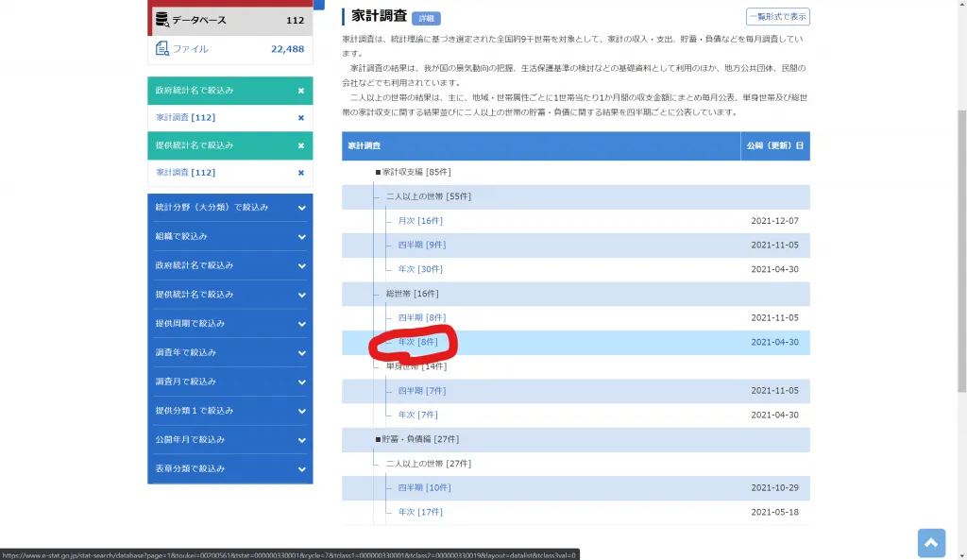
Task: Expand the 公開年月で絞込み panel
Action: click(x=230, y=440)
